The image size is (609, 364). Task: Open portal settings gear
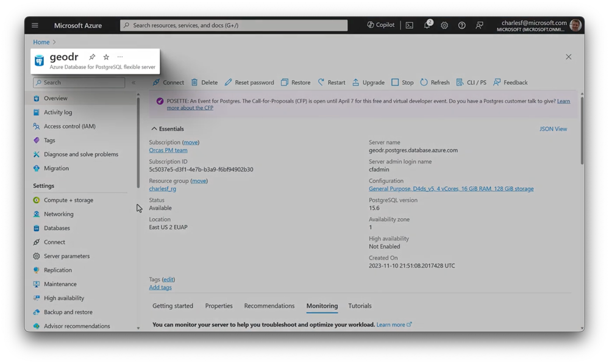pyautogui.click(x=444, y=25)
